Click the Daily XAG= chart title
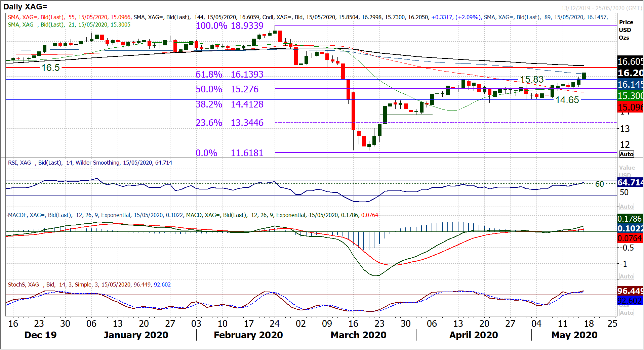The height and width of the screenshot is (350, 644). [25, 7]
